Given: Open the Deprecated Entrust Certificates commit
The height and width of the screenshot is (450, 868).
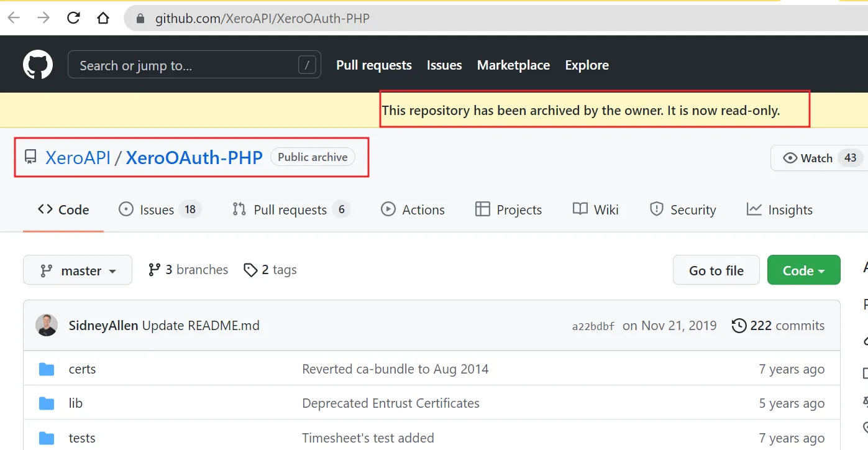Looking at the screenshot, I should click(391, 403).
